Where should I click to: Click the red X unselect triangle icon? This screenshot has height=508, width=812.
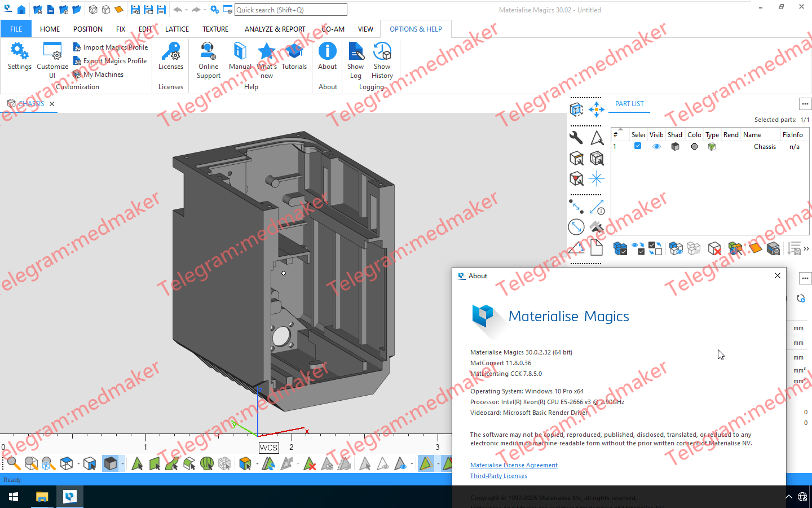310,464
